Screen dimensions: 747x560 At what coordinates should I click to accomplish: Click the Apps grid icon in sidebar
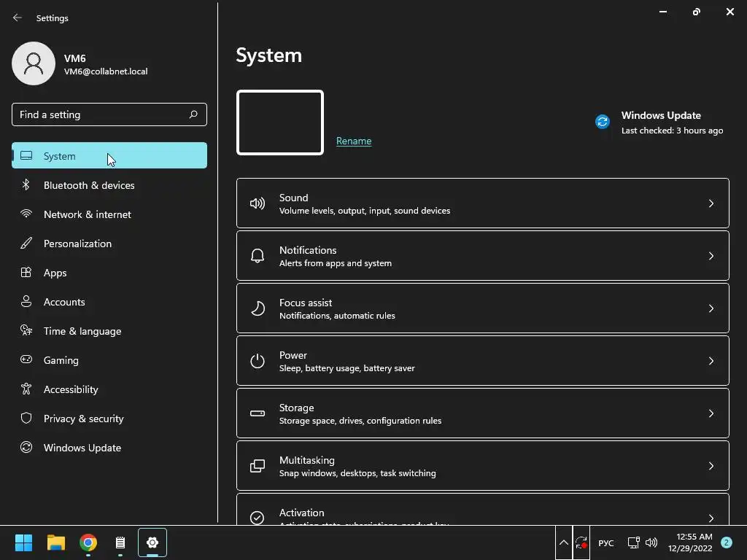[26, 273]
